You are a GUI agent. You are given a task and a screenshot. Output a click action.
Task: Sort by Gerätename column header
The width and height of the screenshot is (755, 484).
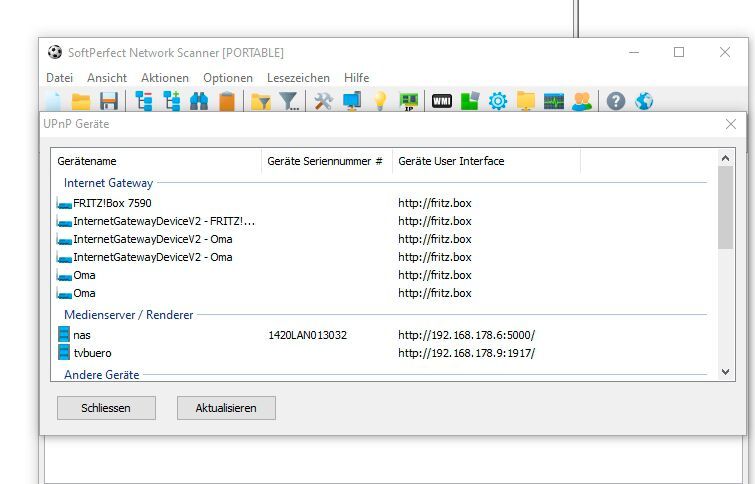point(156,161)
